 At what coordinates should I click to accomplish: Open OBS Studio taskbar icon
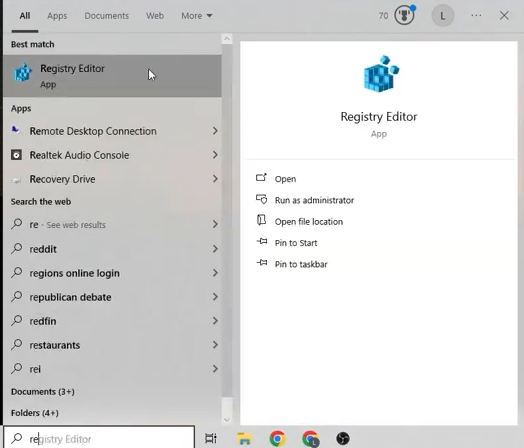(x=343, y=438)
